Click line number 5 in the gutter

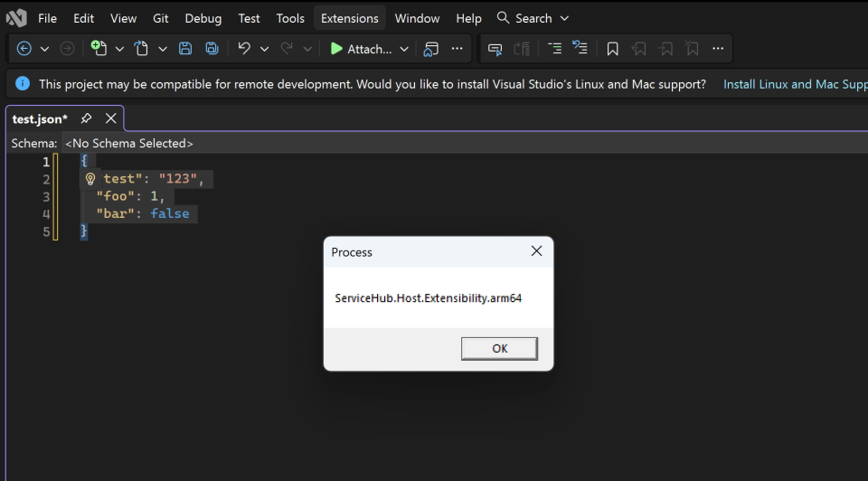[x=46, y=231]
